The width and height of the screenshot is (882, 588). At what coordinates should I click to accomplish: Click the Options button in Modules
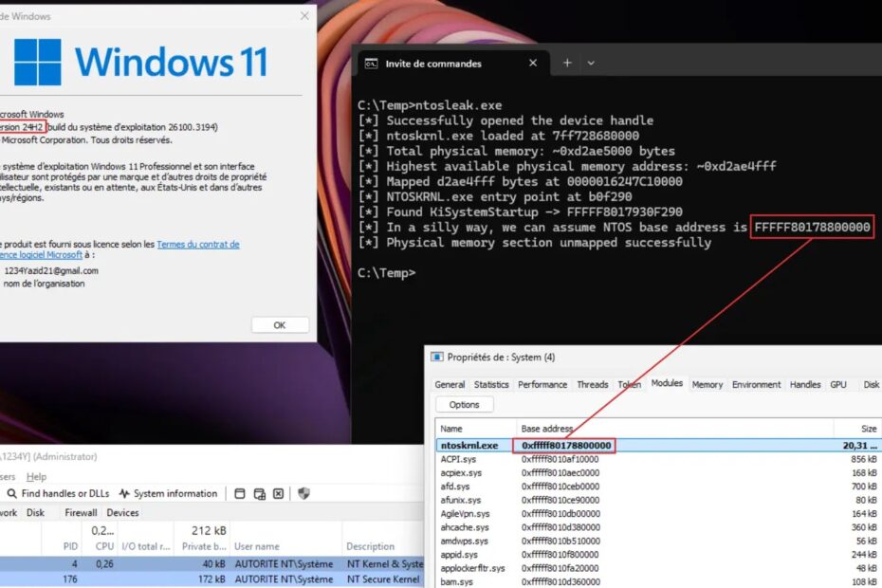pos(464,405)
